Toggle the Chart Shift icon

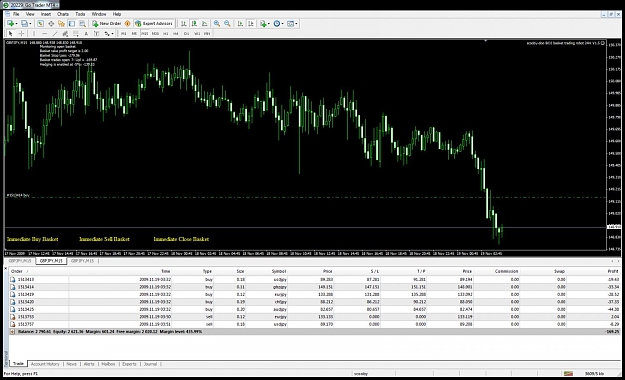point(251,24)
